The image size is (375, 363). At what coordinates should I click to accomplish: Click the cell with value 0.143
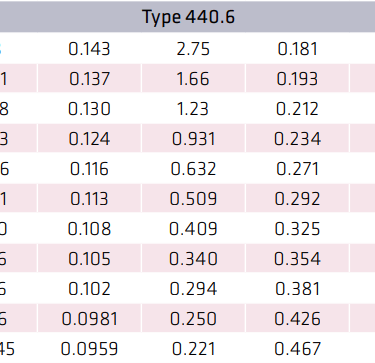pos(89,49)
